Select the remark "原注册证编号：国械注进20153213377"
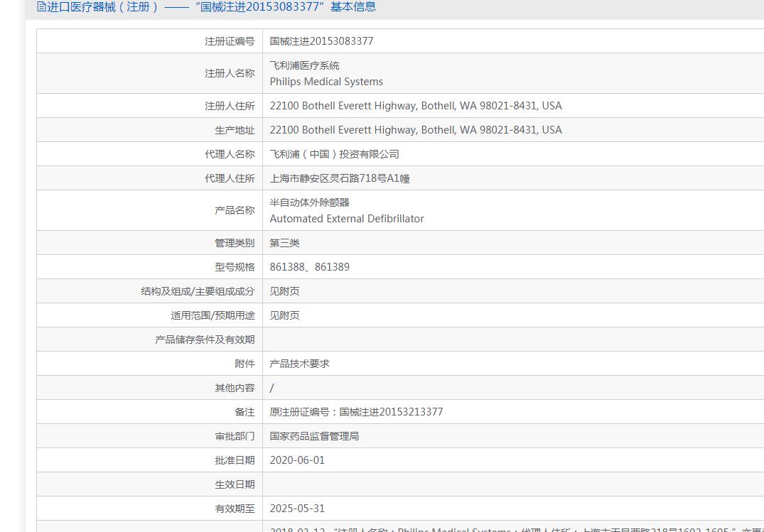This screenshot has width=764, height=532. pos(357,412)
